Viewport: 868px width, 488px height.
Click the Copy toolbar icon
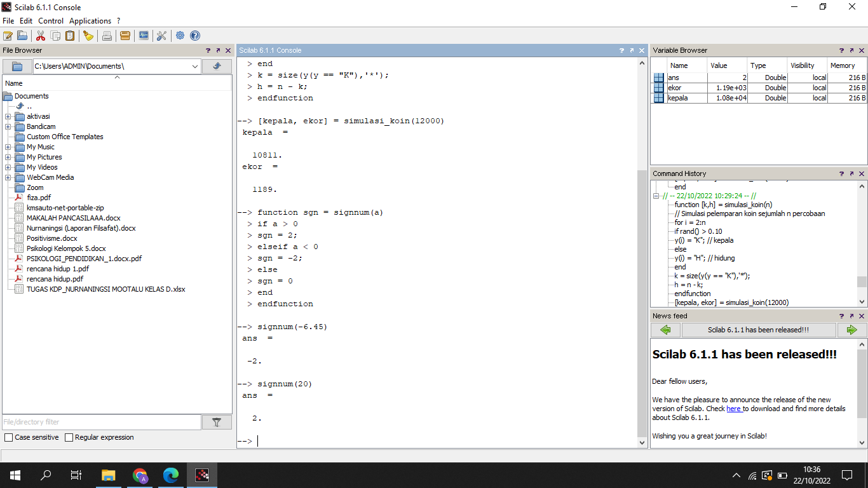tap(55, 36)
